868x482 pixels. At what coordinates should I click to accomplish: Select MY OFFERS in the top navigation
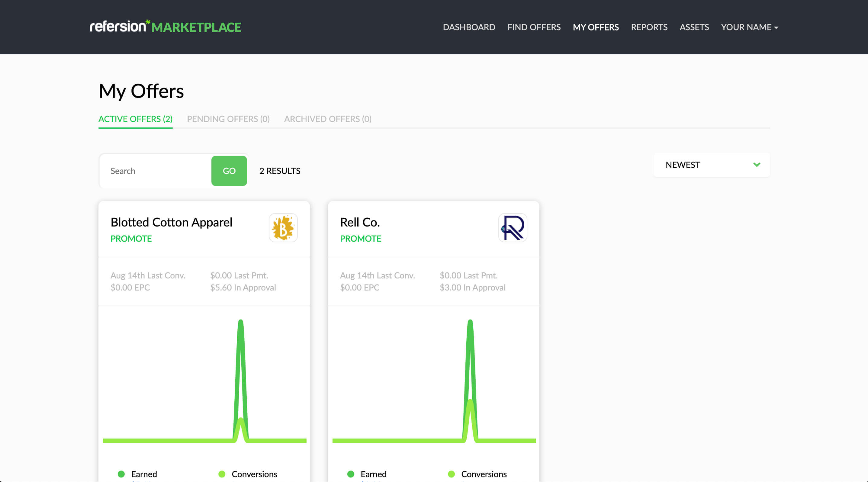tap(596, 27)
